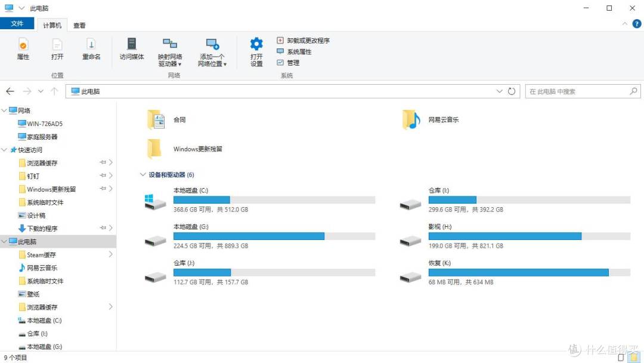Collapse the 快速访问 tree node
The width and height of the screenshot is (644, 363).
pos(4,150)
